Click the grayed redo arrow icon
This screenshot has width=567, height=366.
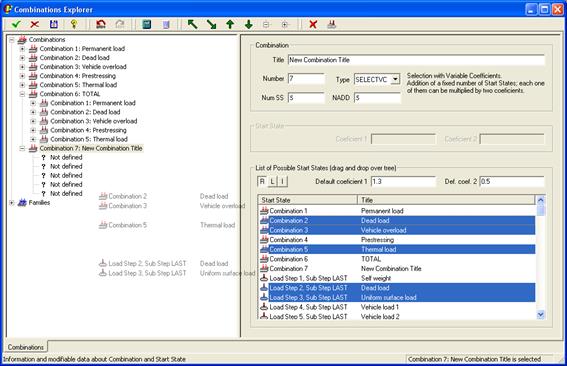[x=120, y=25]
